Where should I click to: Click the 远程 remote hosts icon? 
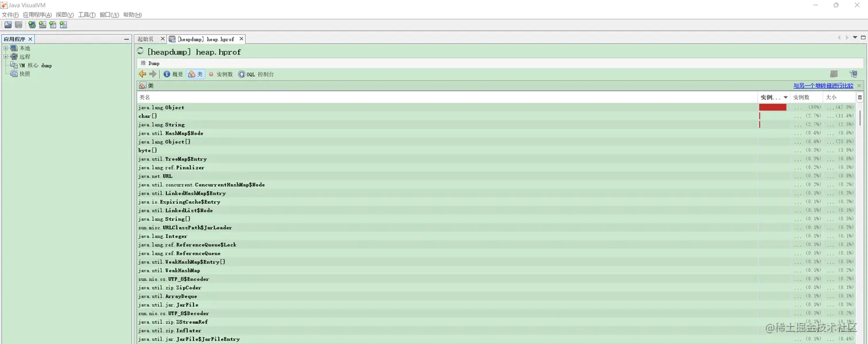point(14,57)
